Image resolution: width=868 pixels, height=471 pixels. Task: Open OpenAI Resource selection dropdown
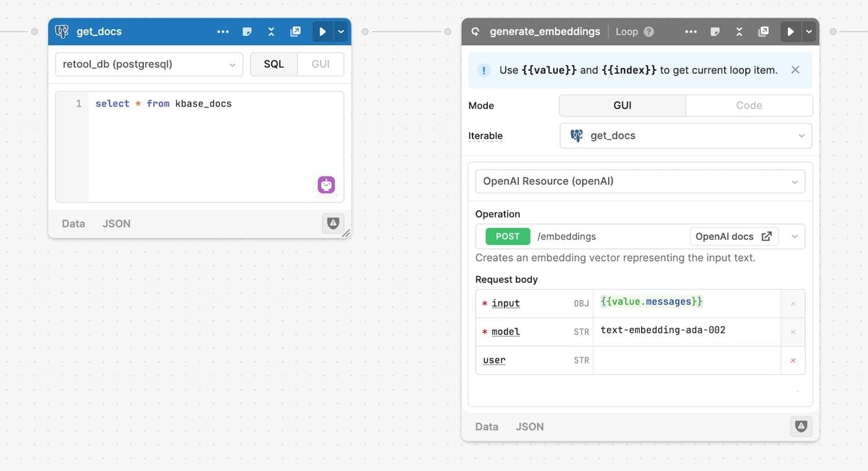pyautogui.click(x=640, y=182)
